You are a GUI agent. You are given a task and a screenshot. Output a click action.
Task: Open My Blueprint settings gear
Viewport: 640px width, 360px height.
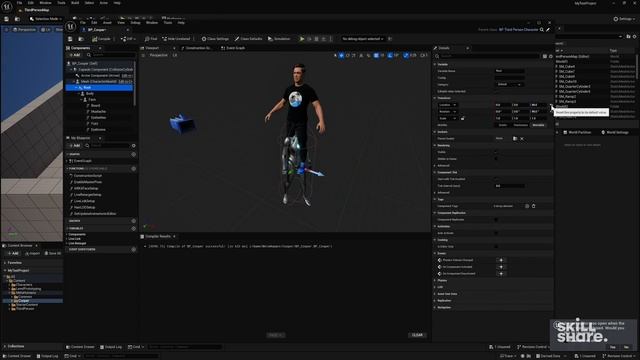[x=133, y=145]
